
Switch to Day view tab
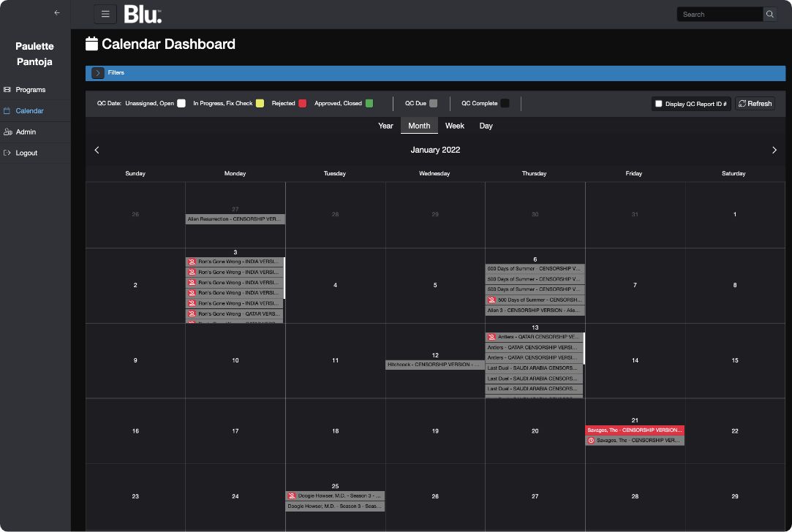tap(486, 126)
